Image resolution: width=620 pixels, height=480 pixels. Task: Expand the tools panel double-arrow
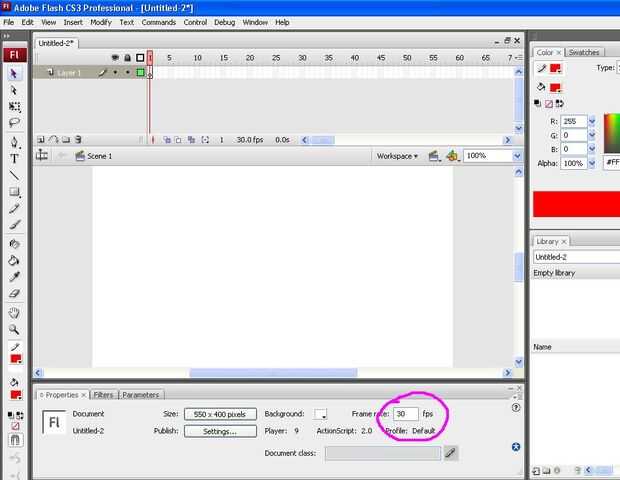(x=6, y=36)
